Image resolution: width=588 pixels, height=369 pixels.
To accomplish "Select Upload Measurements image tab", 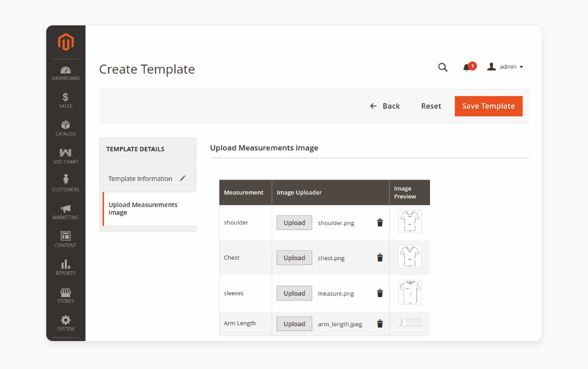I will (149, 209).
